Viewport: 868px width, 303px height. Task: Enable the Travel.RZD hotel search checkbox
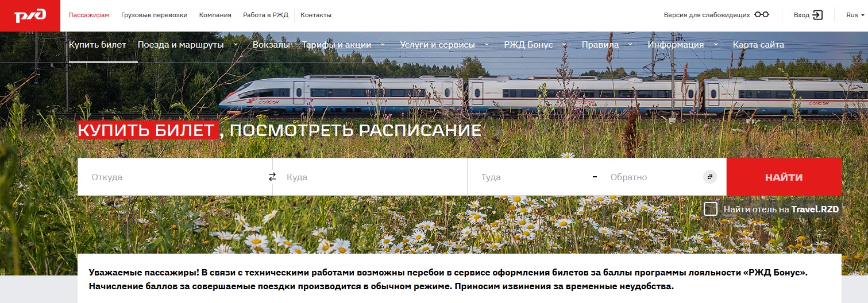pyautogui.click(x=711, y=209)
